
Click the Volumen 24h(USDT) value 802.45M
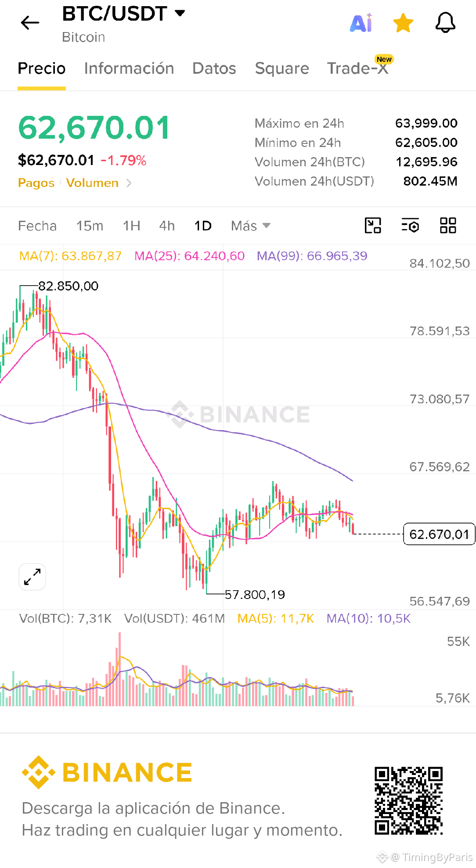point(430,181)
